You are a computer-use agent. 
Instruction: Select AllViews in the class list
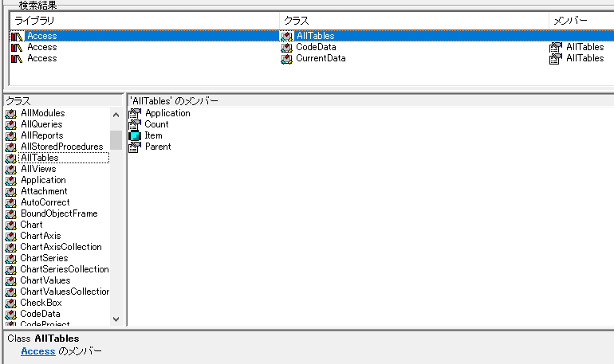38,169
